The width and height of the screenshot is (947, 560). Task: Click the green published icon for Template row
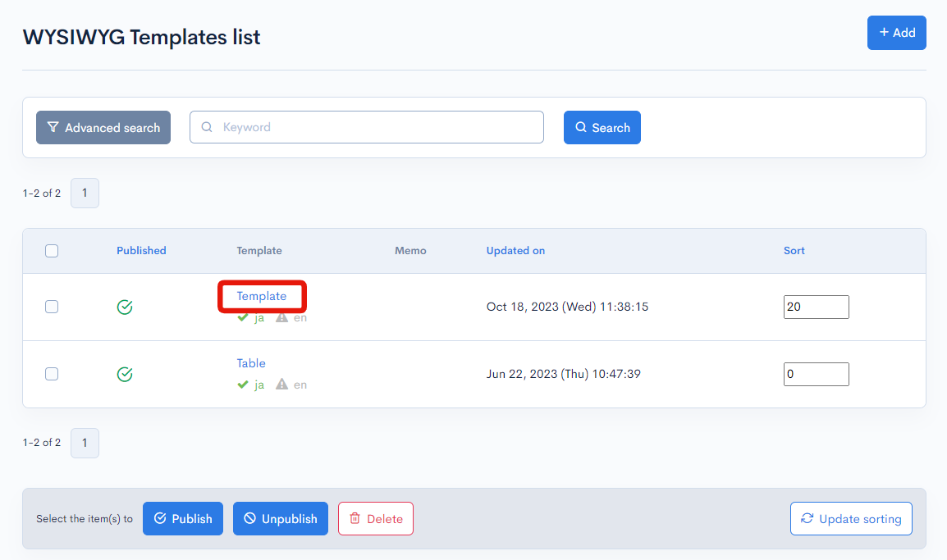[x=125, y=307]
